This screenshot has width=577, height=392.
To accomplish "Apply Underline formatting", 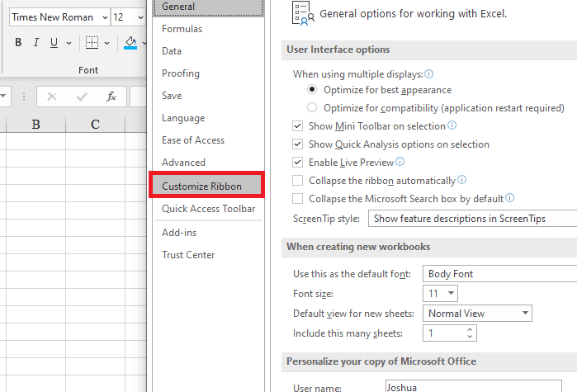I will click(54, 43).
